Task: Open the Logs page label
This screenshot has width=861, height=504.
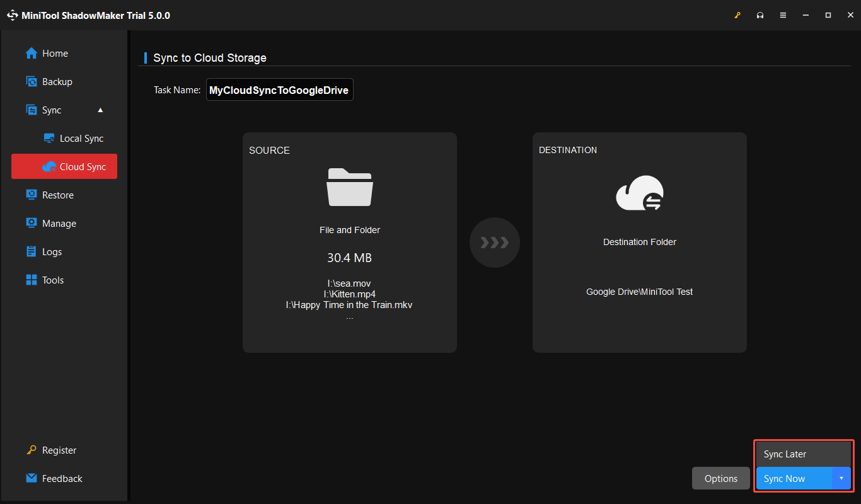Action: pos(52,252)
